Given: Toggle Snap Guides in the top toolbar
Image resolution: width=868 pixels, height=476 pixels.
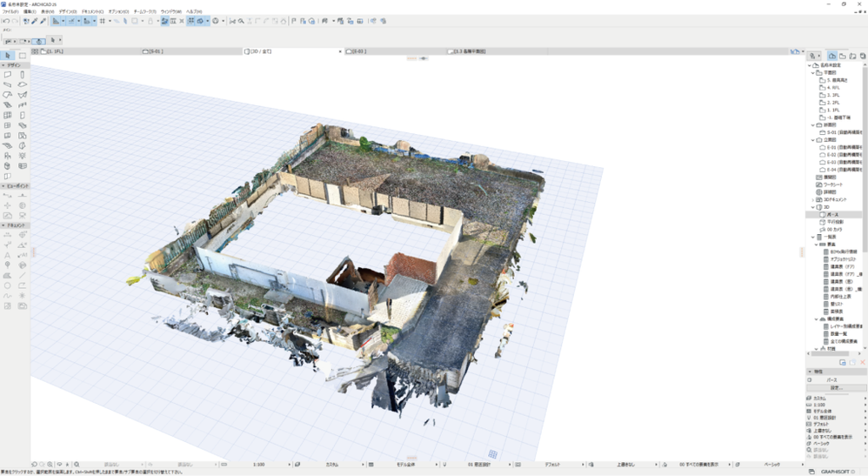Looking at the screenshot, I should click(73, 21).
